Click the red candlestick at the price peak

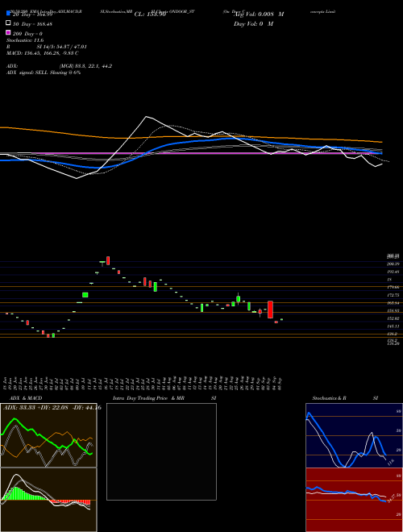click(108, 260)
